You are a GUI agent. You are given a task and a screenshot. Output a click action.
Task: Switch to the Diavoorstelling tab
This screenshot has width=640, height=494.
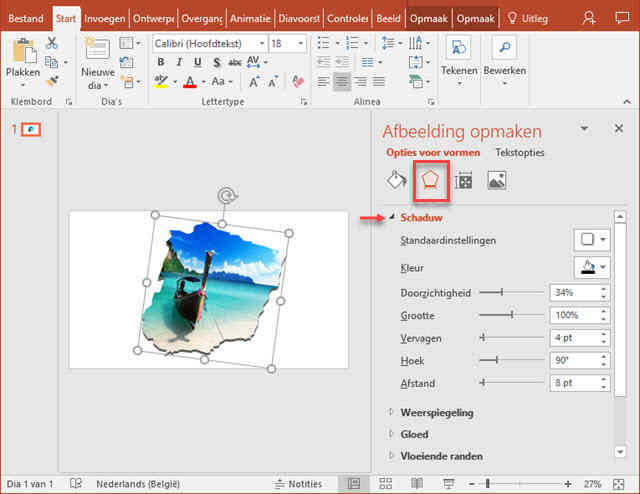click(299, 19)
